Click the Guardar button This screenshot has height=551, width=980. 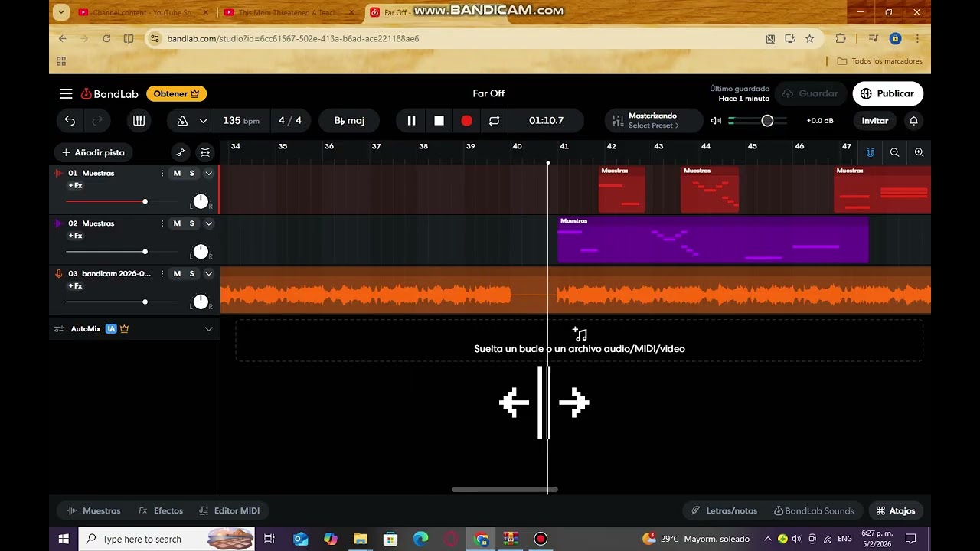click(x=811, y=93)
